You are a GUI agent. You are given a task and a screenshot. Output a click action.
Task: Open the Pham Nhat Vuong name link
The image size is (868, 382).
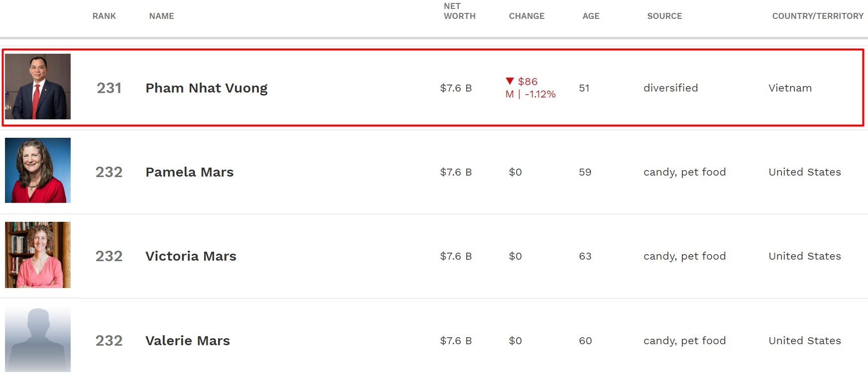[x=206, y=88]
